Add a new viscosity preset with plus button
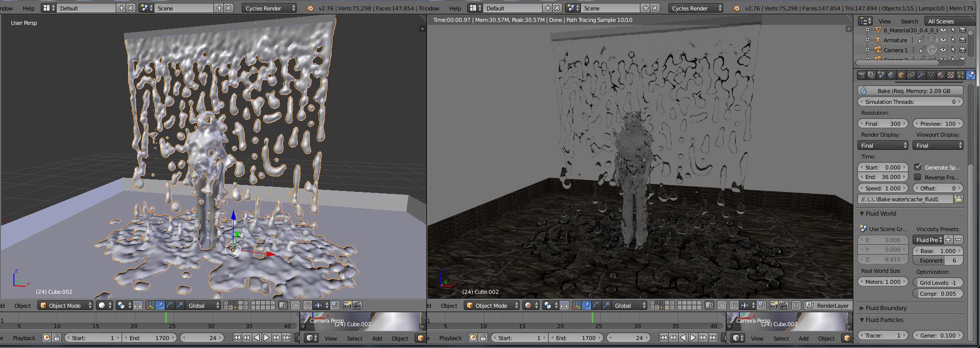 948,240
